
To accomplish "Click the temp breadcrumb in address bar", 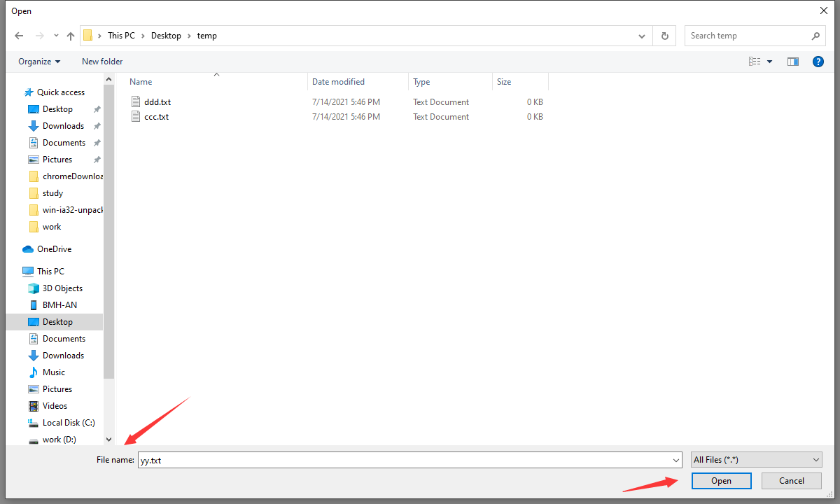I will (x=206, y=35).
